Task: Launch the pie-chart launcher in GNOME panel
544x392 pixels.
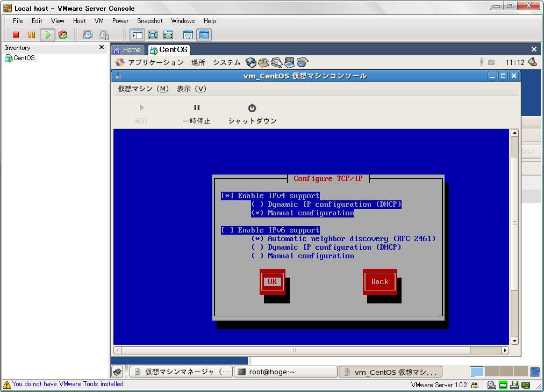Action: 302,62
